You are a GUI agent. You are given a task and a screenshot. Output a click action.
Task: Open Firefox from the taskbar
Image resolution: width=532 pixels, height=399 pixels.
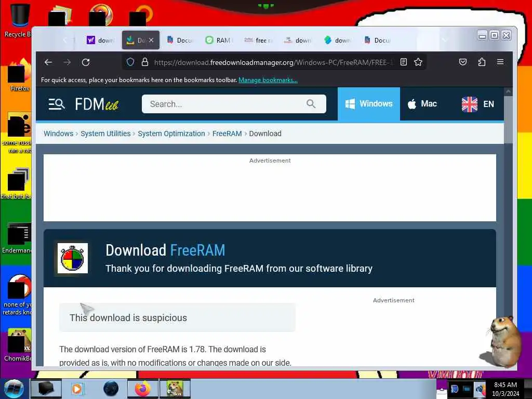(x=142, y=389)
